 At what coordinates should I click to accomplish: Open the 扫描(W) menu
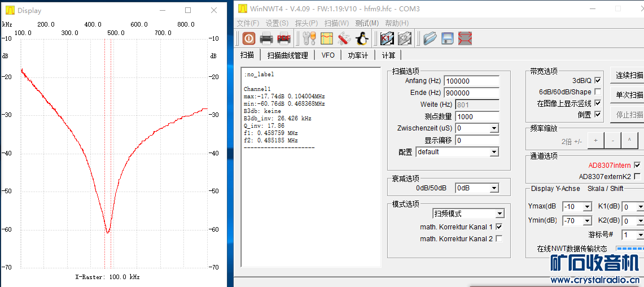(336, 23)
